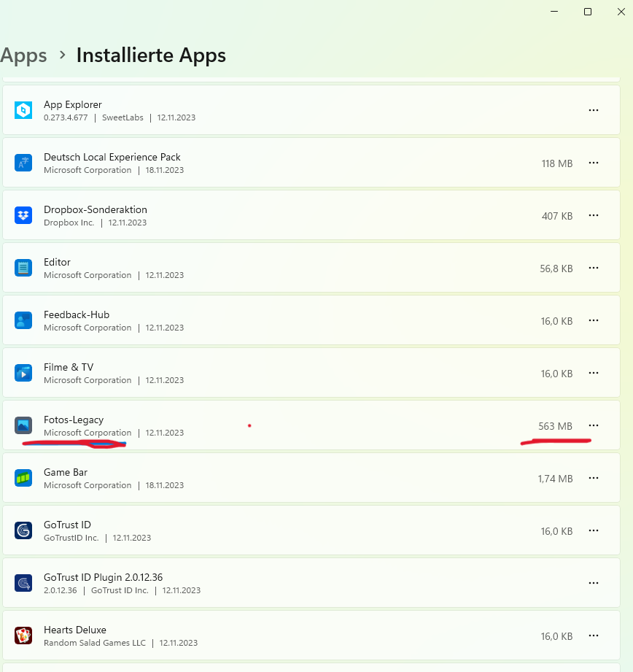Select the GoTrust ID title
This screenshot has height=672, width=633.
click(x=67, y=525)
